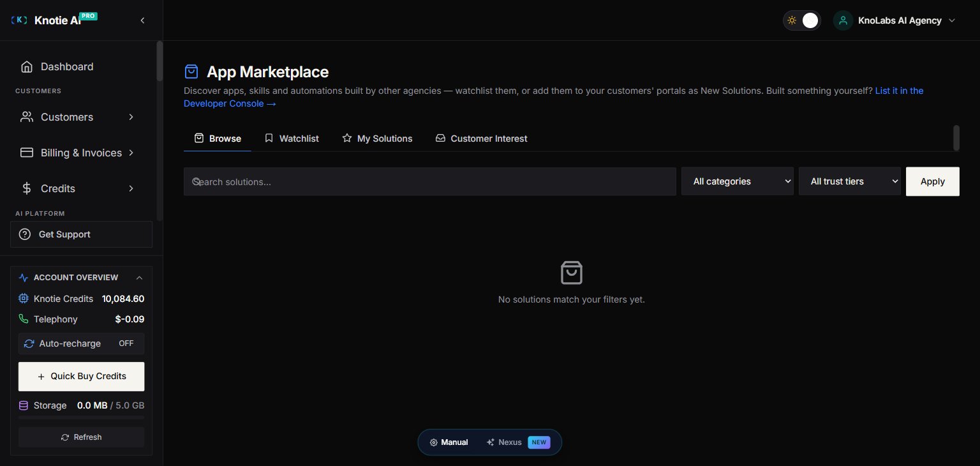This screenshot has height=466, width=980.
Task: Go to Dashboard in sidebar
Action: (81, 66)
